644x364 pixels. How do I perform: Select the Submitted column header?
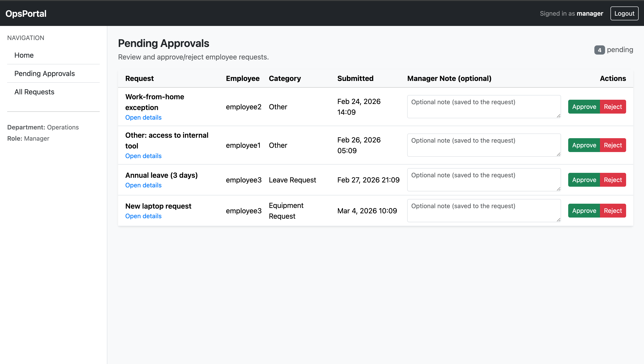[x=355, y=78]
